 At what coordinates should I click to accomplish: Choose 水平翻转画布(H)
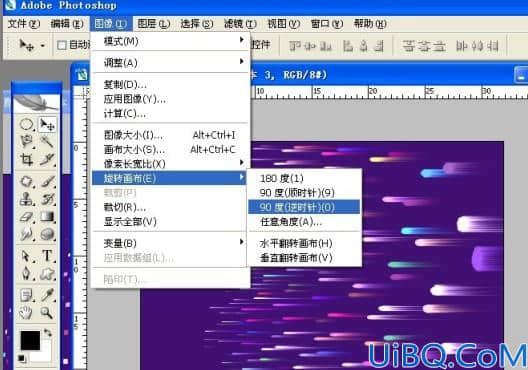point(304,243)
